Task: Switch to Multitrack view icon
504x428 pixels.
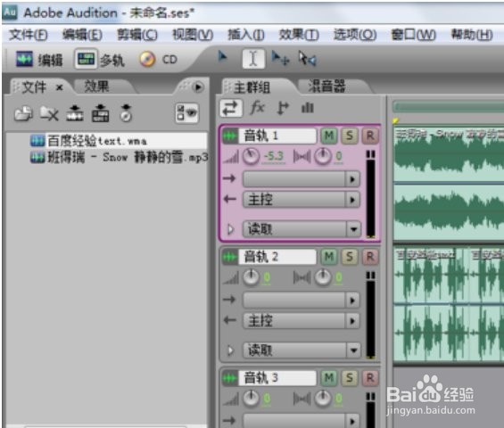Action: 86,59
